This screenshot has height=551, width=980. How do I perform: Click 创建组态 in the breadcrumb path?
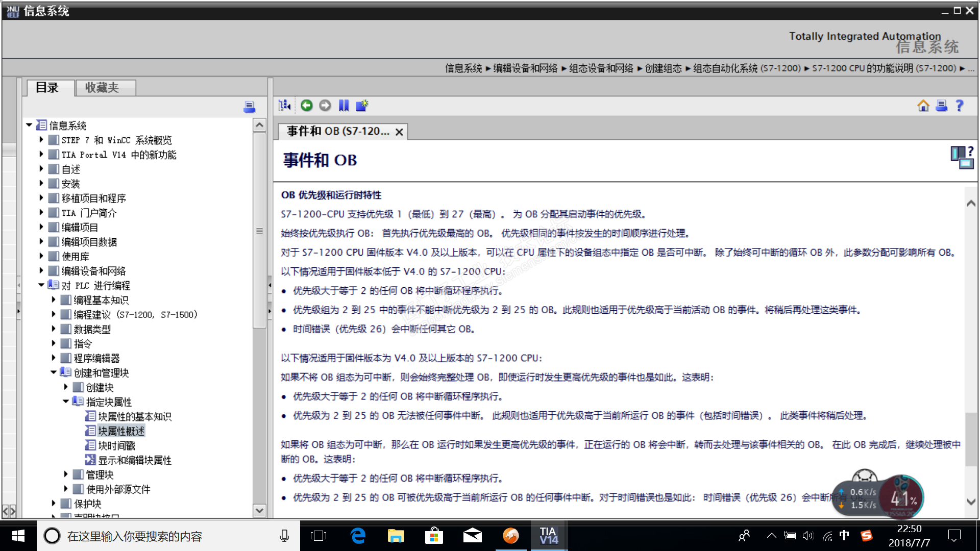[x=663, y=68]
